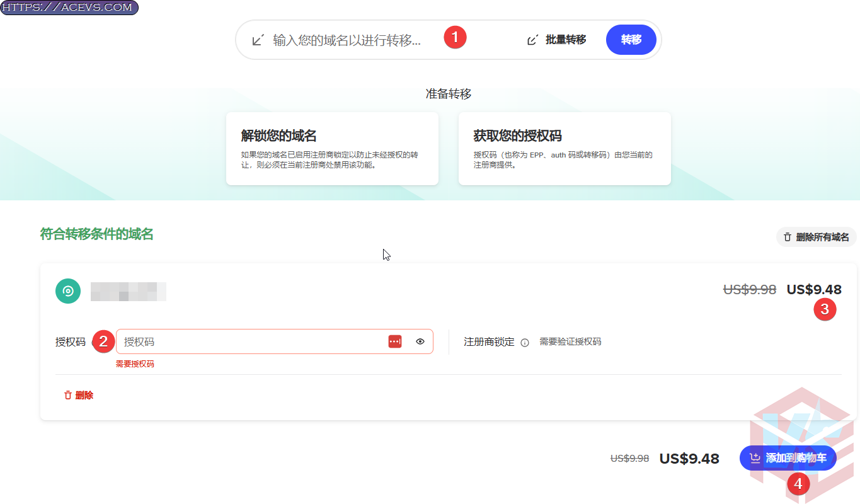The width and height of the screenshot is (860, 504).
Task: Click the transfer arrow icon in search bar
Action: [x=258, y=40]
